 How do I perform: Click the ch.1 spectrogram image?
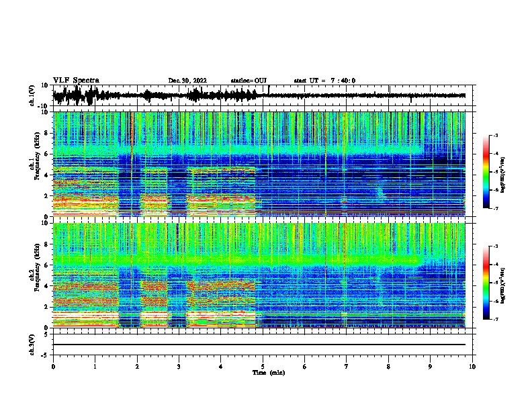[259, 164]
